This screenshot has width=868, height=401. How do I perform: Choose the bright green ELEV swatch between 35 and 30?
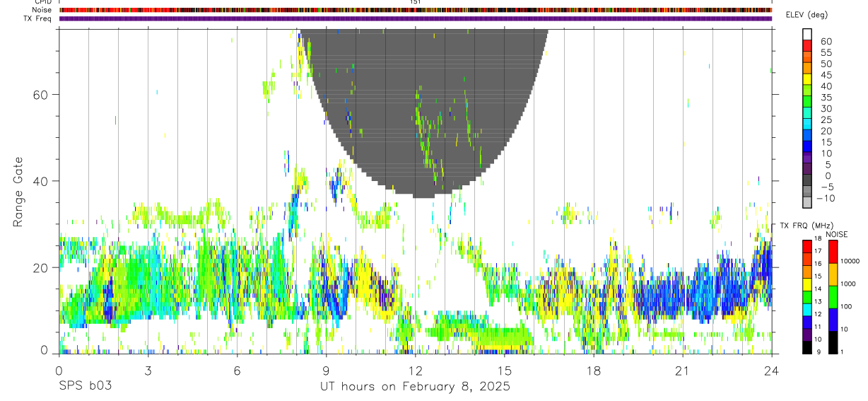click(x=807, y=101)
